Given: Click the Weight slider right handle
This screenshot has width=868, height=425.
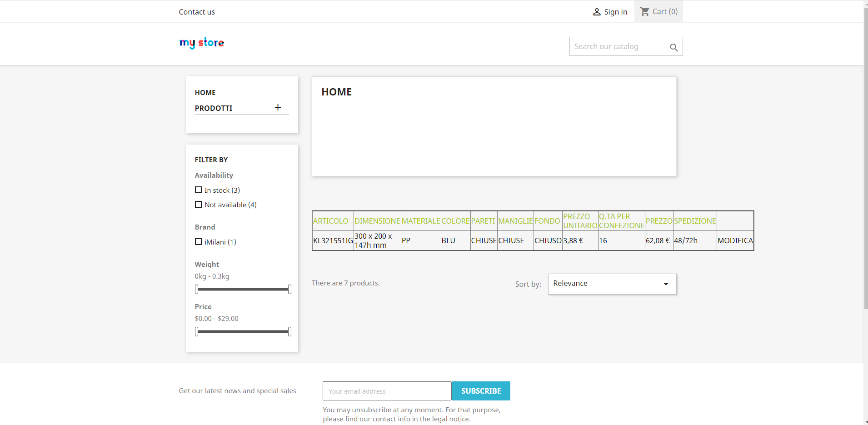Looking at the screenshot, I should coord(289,289).
